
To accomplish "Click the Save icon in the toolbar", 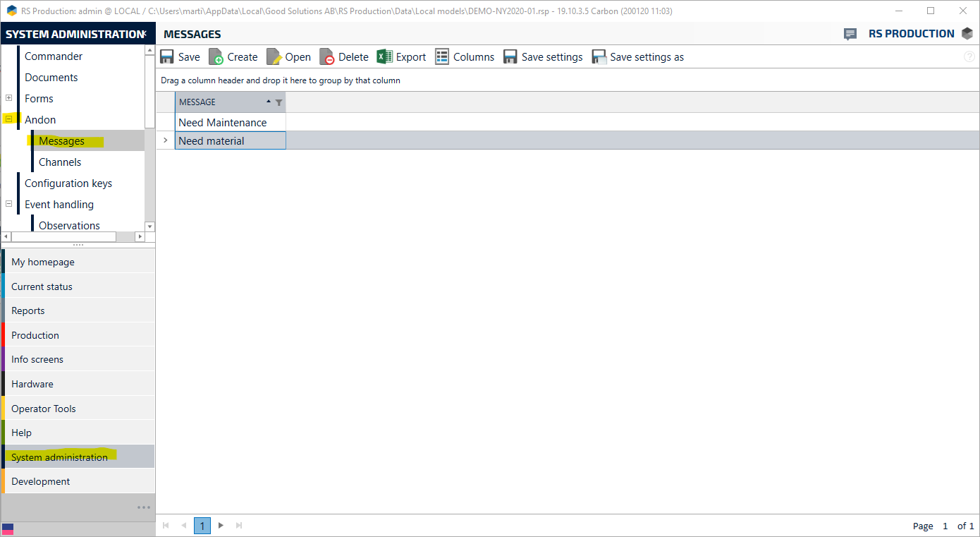I will pyautogui.click(x=167, y=56).
